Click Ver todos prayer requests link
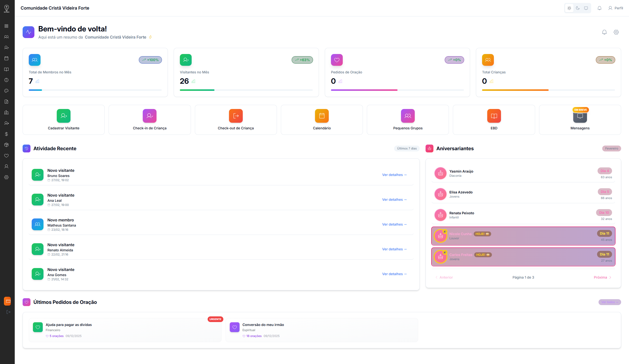Viewport: 629px width, 364px height. coord(610,302)
